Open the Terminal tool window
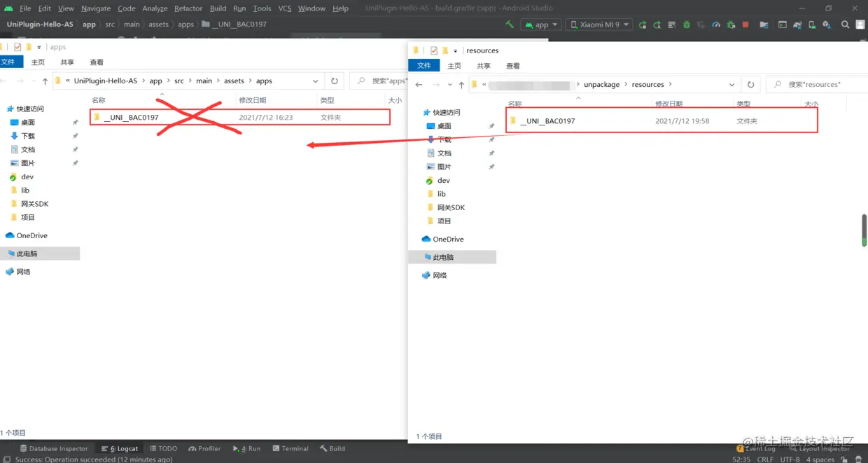The width and height of the screenshot is (868, 463). tap(290, 448)
